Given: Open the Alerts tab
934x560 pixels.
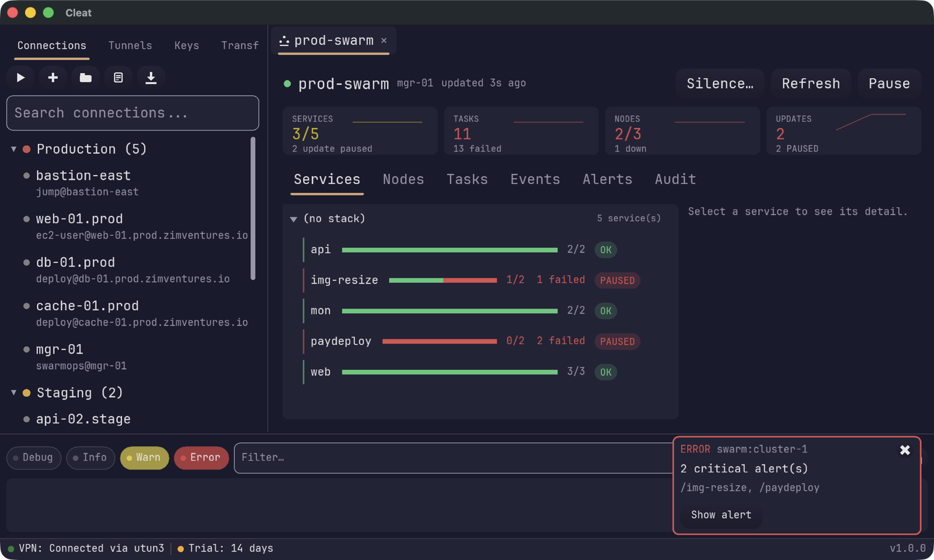Looking at the screenshot, I should (x=607, y=180).
